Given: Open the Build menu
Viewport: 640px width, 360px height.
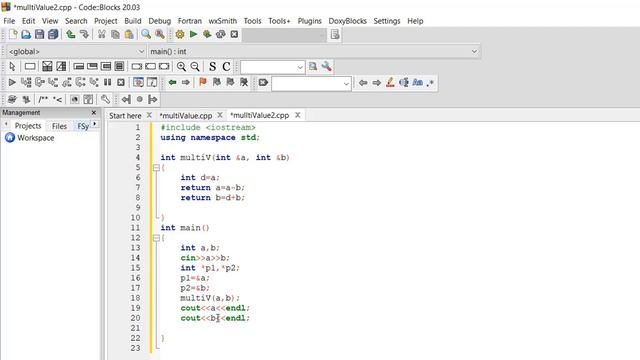Looking at the screenshot, I should [133, 21].
